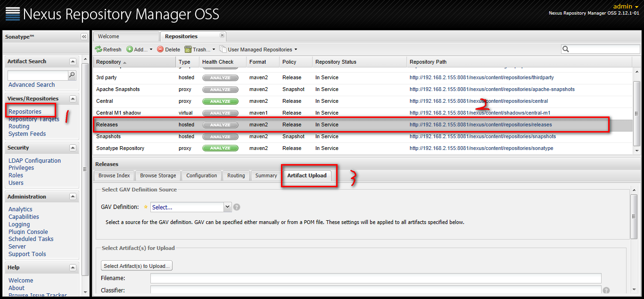Collapse the Views/Repositories section
Screen dimensions: 644x299
click(73, 99)
